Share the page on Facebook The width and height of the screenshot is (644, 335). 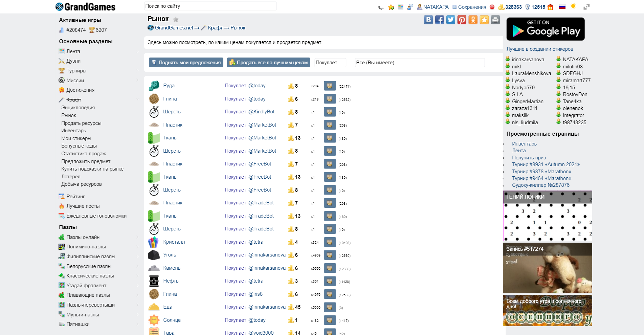(x=440, y=20)
